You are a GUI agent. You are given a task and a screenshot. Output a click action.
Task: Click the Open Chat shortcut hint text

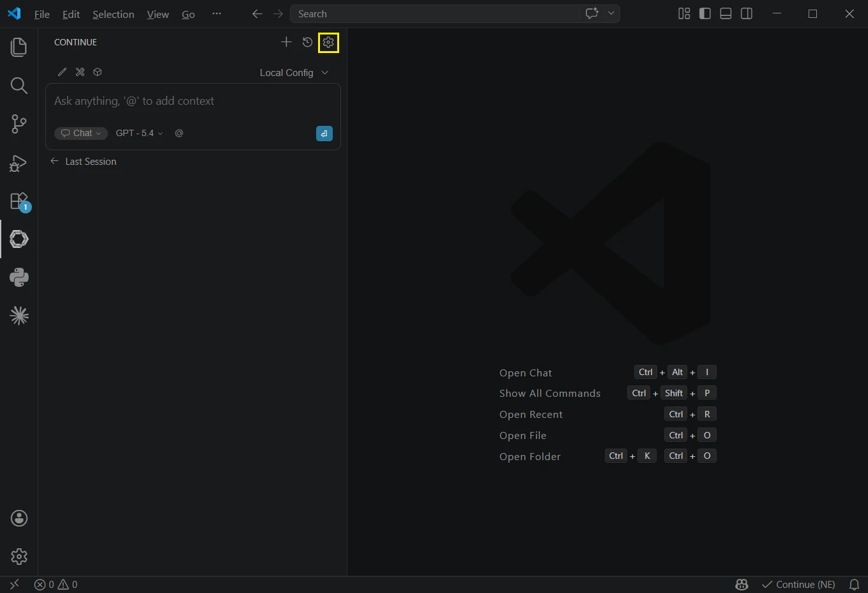pyautogui.click(x=526, y=373)
